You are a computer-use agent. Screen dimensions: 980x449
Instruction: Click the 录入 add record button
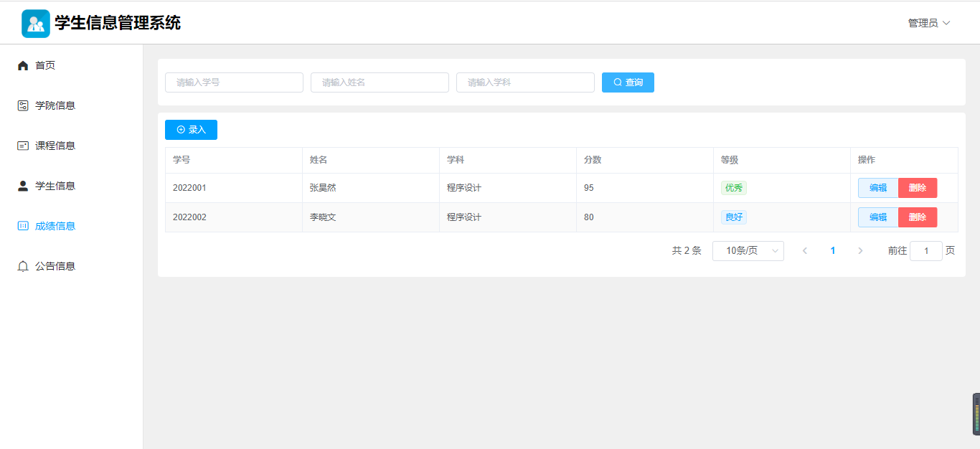[191, 130]
